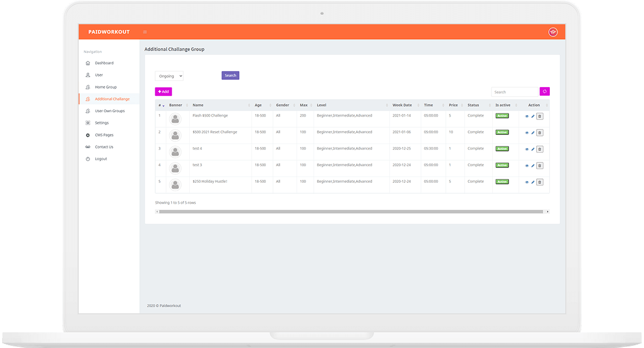
Task: View the $250 Holiday Hustle! row details
Action: click(527, 182)
